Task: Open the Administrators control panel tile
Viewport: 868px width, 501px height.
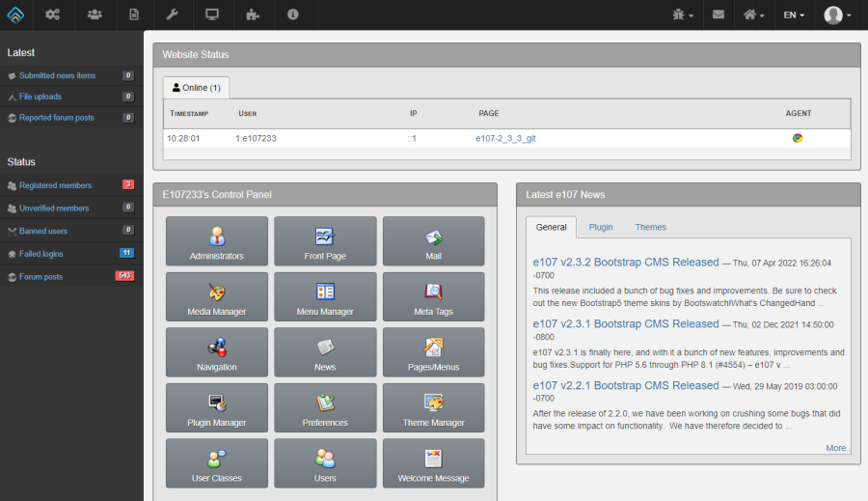Action: click(216, 241)
